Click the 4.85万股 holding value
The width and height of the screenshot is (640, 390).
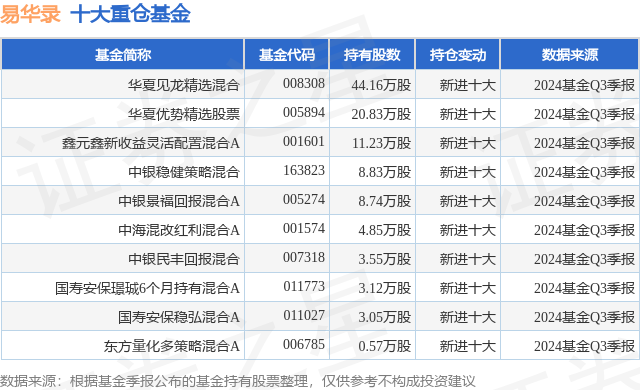tap(384, 230)
